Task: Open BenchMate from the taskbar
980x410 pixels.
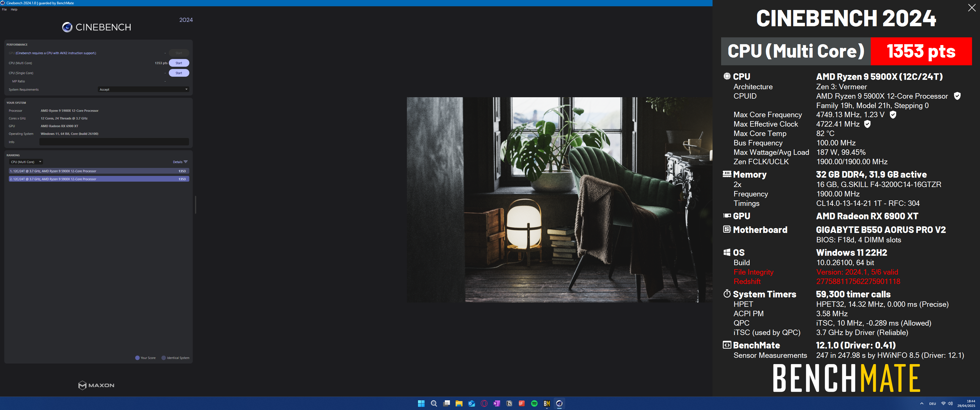Action: point(547,403)
